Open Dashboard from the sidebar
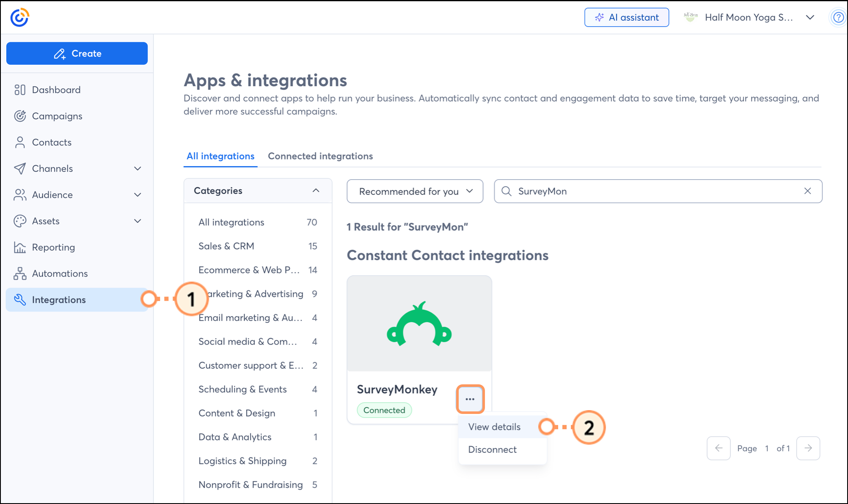 [56, 90]
